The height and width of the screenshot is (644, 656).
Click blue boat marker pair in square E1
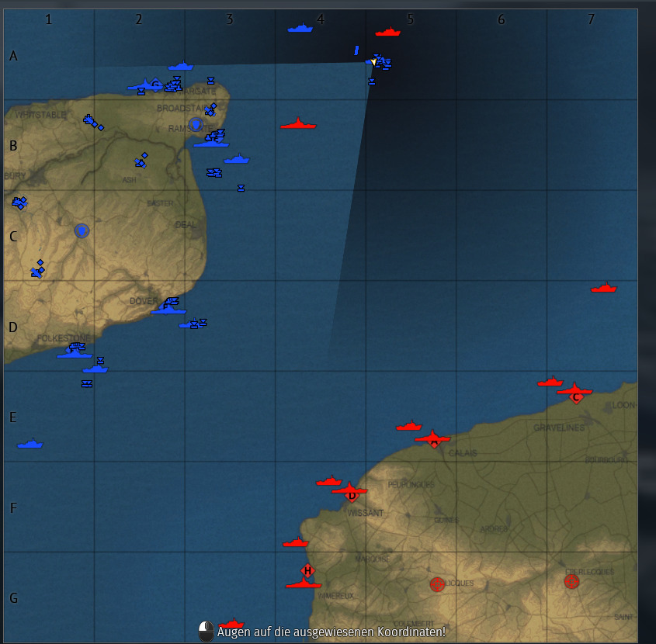(x=87, y=384)
